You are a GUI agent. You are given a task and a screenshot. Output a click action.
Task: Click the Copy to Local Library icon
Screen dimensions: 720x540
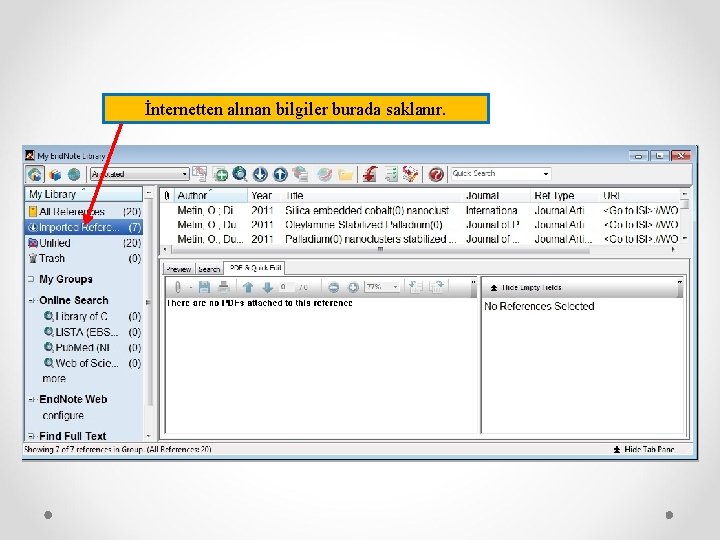click(200, 174)
